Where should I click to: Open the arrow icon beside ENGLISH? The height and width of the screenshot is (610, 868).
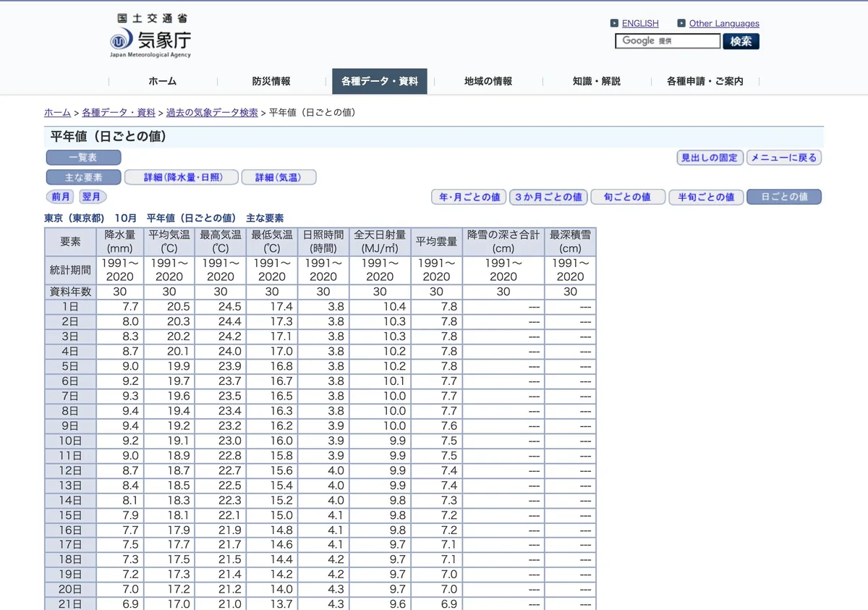614,23
